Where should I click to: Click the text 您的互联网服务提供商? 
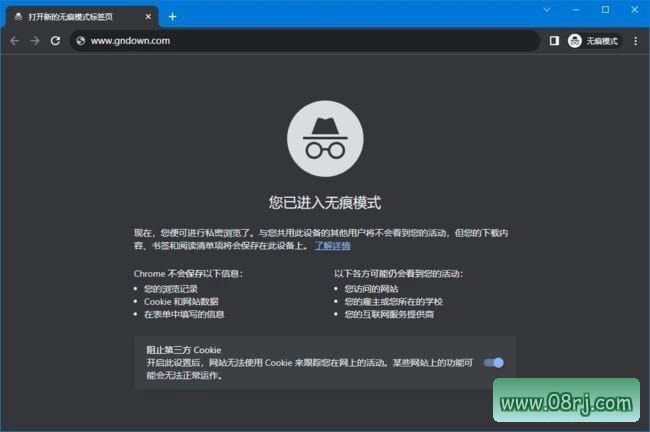coord(389,314)
